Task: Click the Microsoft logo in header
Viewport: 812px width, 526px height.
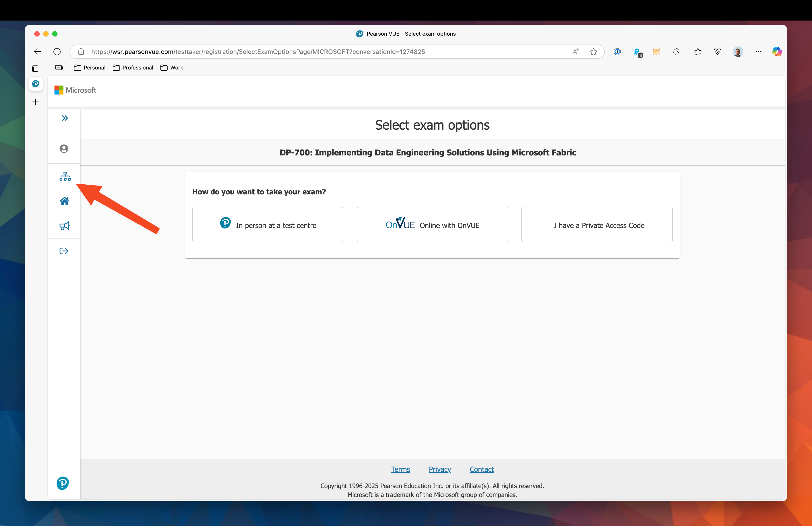Action: coord(75,90)
